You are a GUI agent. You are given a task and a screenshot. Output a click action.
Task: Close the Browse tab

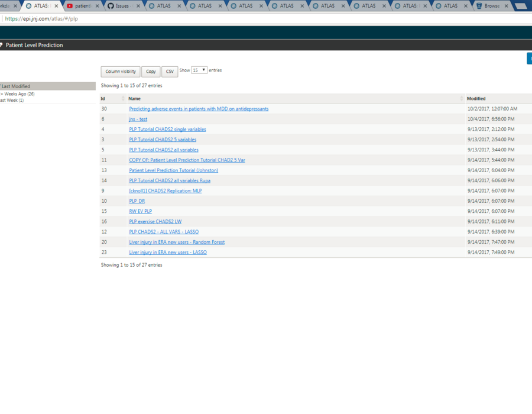tap(506, 6)
